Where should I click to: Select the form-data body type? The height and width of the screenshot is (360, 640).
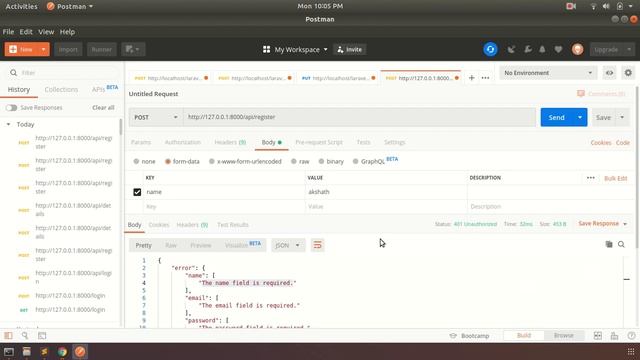168,161
